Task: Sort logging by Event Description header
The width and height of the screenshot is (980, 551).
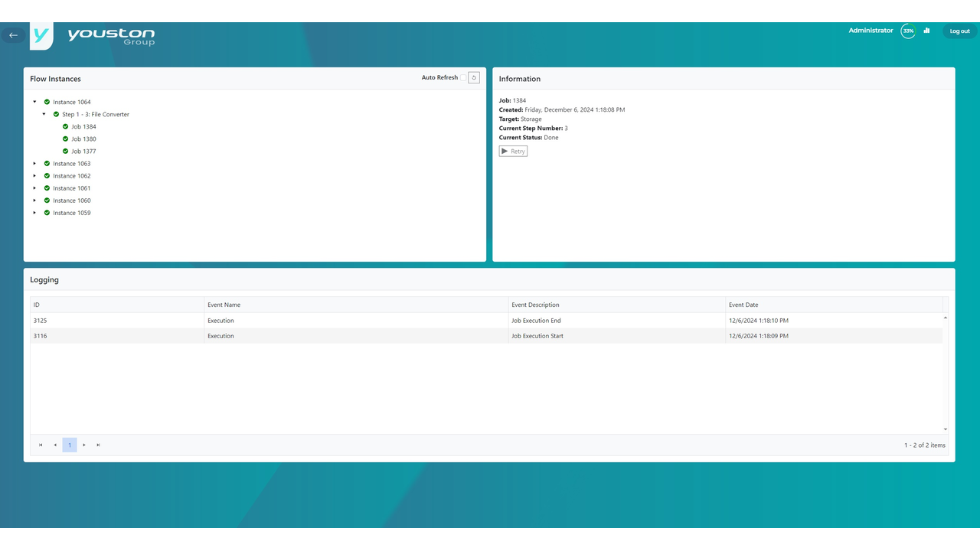Action: pyautogui.click(x=617, y=305)
